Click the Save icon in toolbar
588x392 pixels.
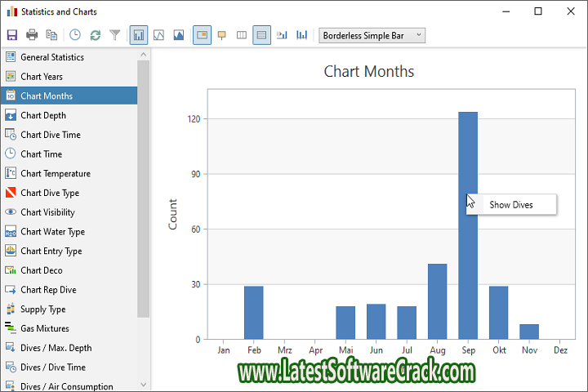pyautogui.click(x=11, y=35)
